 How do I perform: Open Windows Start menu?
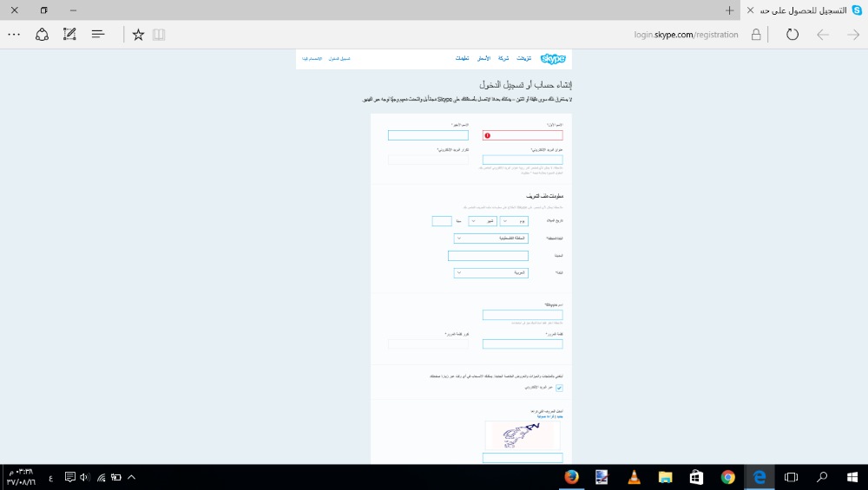852,477
